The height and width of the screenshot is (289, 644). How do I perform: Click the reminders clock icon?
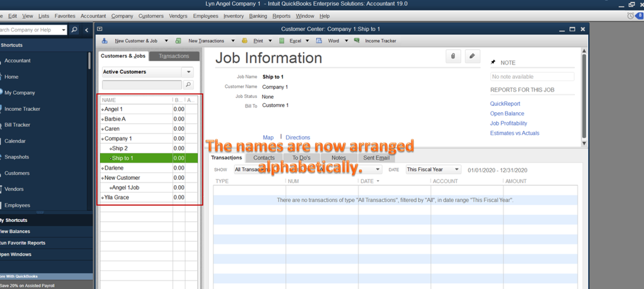coord(630,15)
